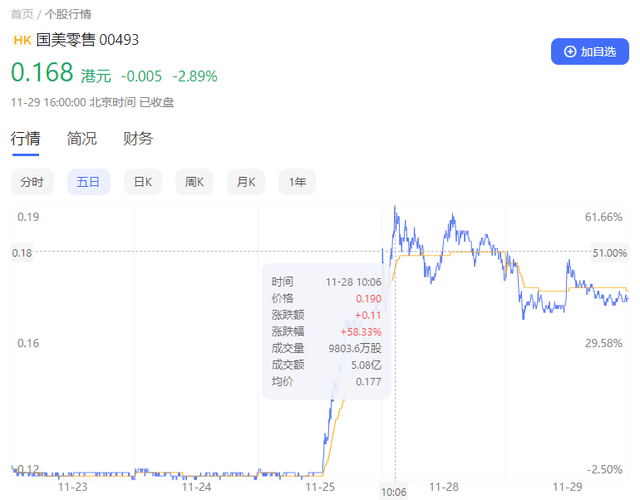
Task: Switch to the 行情 tab
Action: (25, 139)
